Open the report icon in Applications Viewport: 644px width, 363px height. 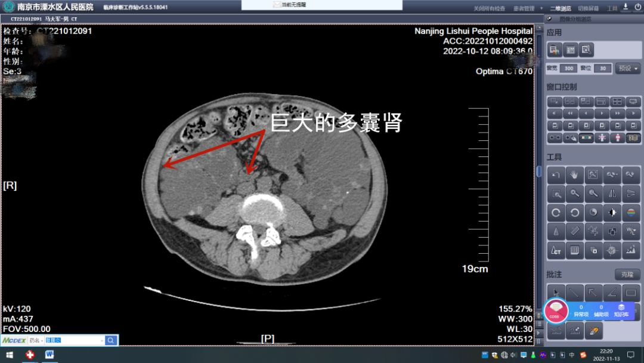[555, 50]
